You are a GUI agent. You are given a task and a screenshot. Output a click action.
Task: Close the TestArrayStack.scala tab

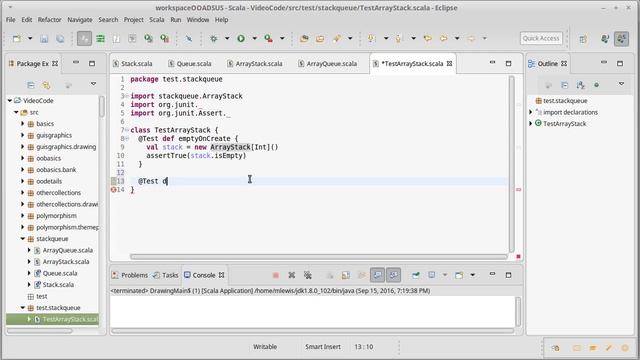(x=449, y=64)
